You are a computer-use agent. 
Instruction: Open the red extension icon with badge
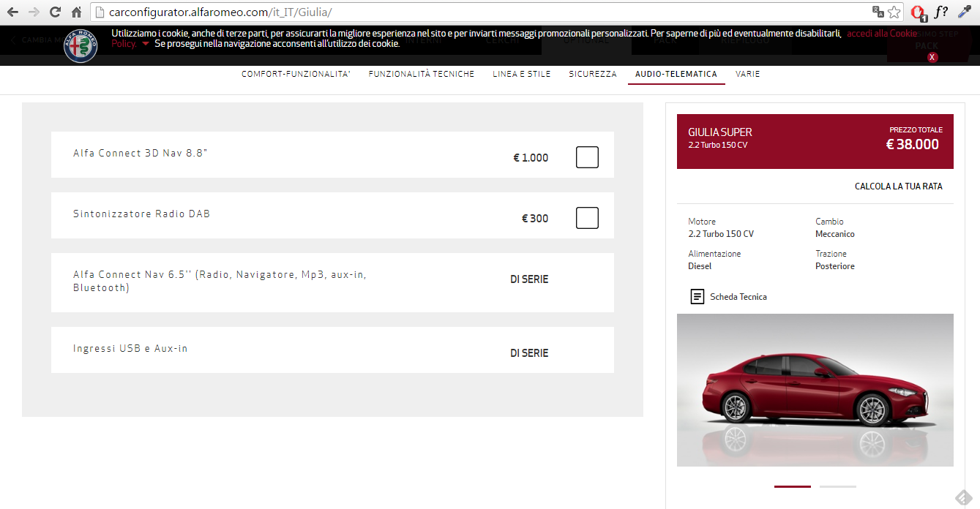click(919, 12)
